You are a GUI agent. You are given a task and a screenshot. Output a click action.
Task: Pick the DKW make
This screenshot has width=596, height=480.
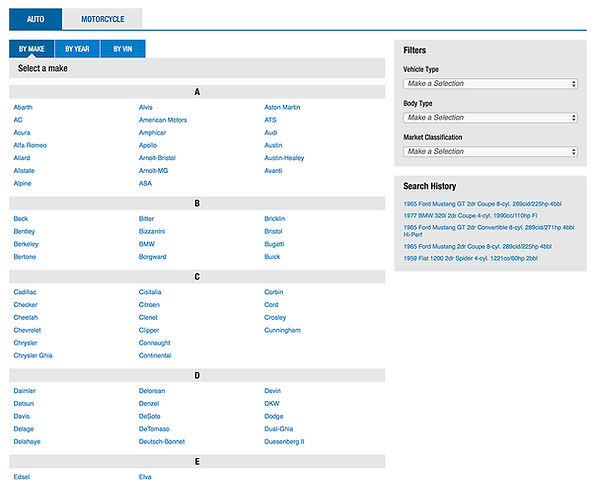(x=271, y=403)
